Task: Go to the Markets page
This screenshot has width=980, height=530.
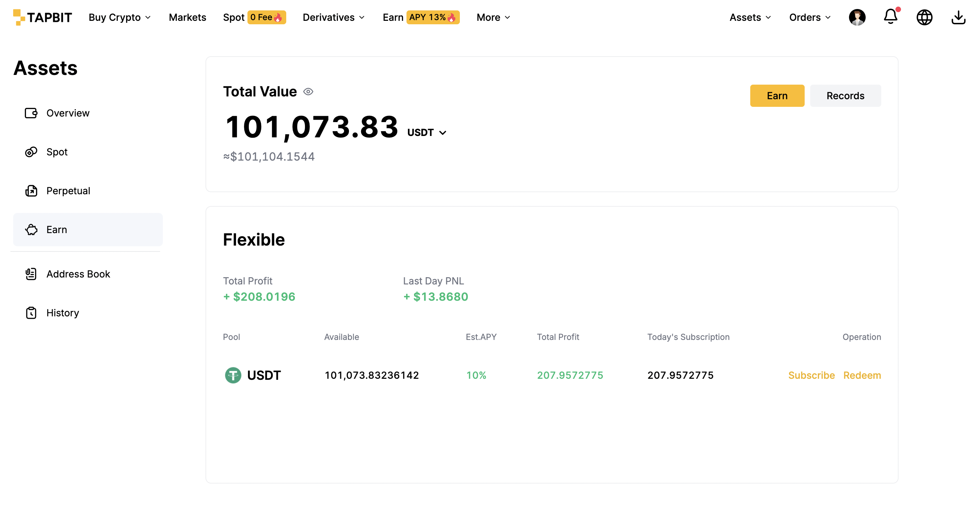Action: pos(187,17)
